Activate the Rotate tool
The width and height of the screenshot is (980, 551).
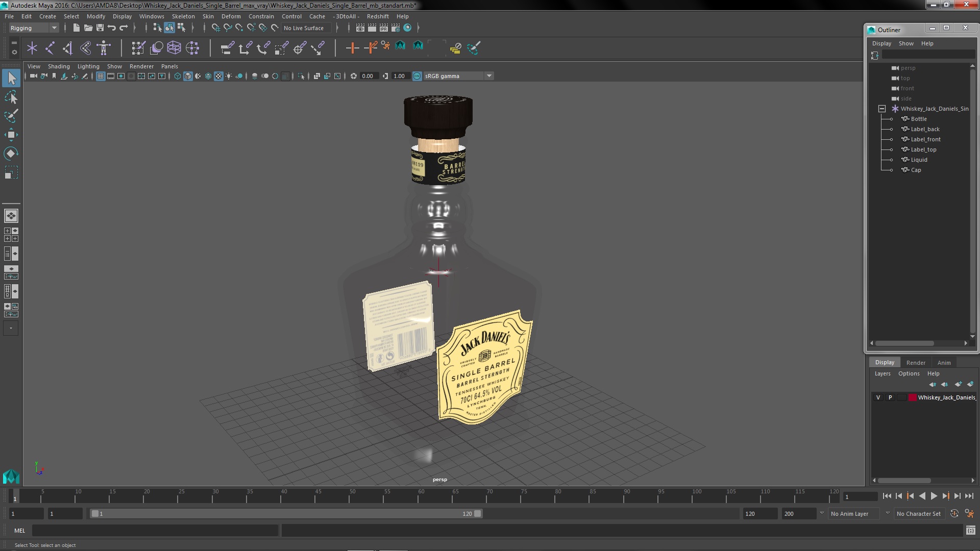pos(11,154)
